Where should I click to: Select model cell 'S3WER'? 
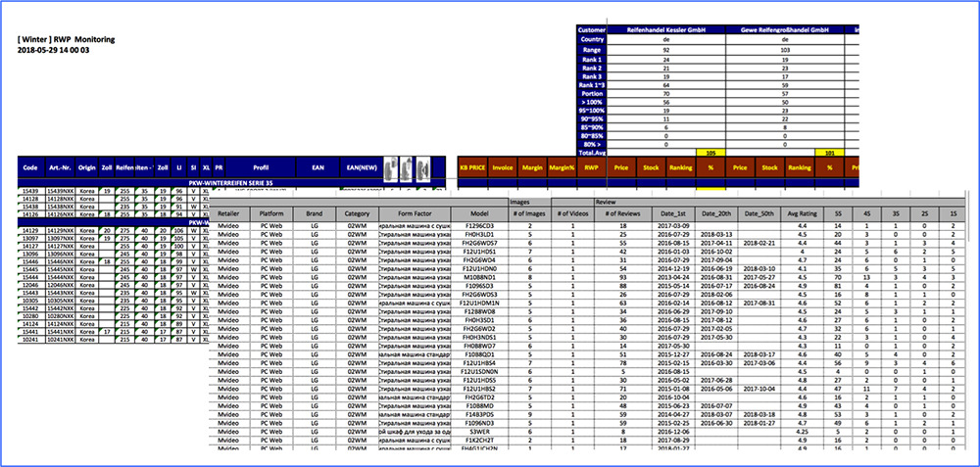coord(478,431)
